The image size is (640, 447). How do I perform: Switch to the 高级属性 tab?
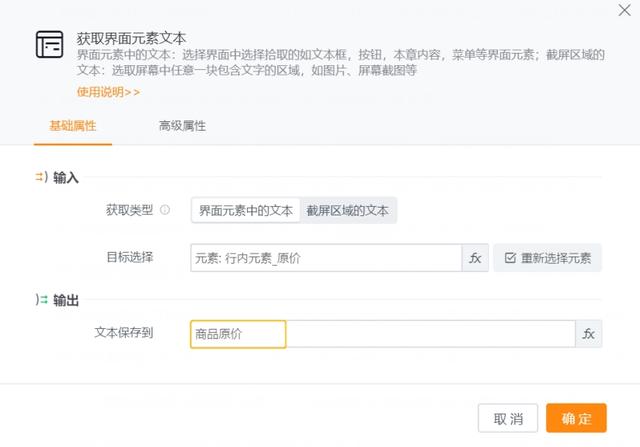(182, 126)
